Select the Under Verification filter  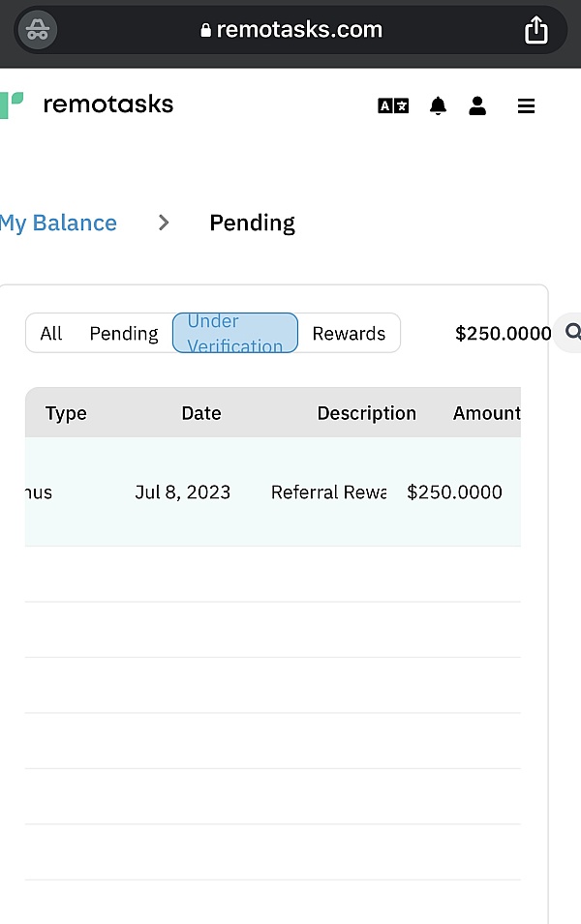click(234, 333)
